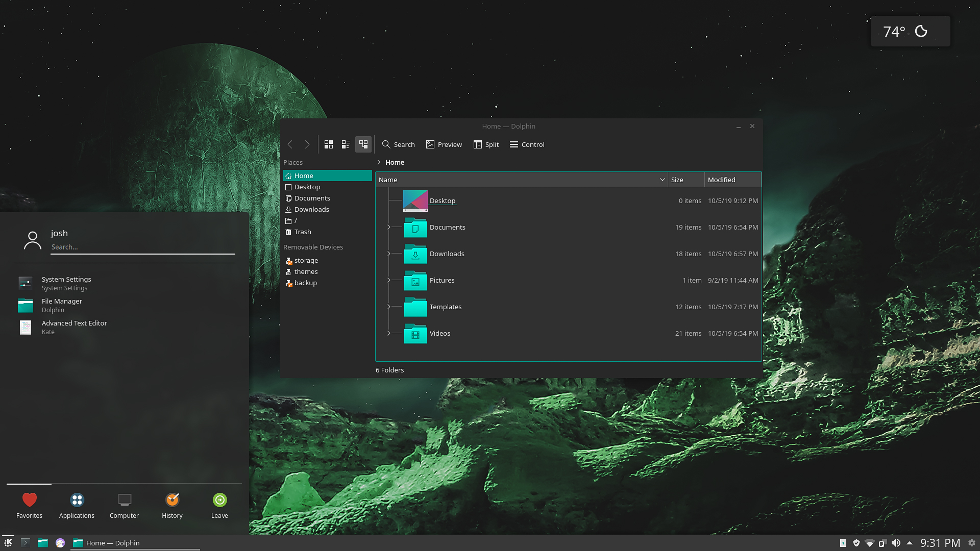
Task: Click the breadcrumb arrow before Home
Action: coord(379,162)
